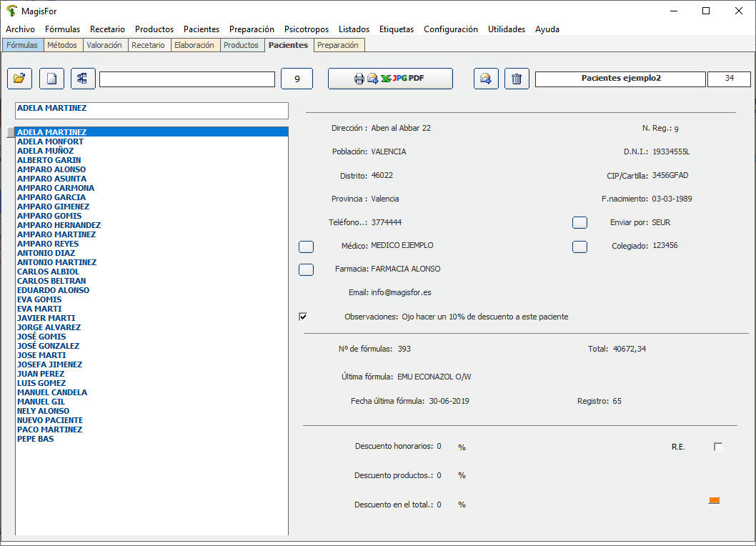Delete patient using the trash icon
This screenshot has height=546, width=756.
coord(517,79)
